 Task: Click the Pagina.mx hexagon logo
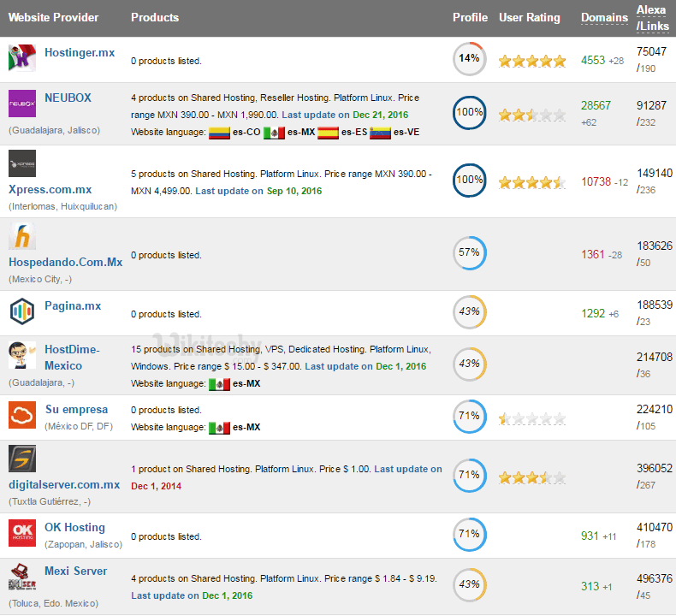coord(22,311)
